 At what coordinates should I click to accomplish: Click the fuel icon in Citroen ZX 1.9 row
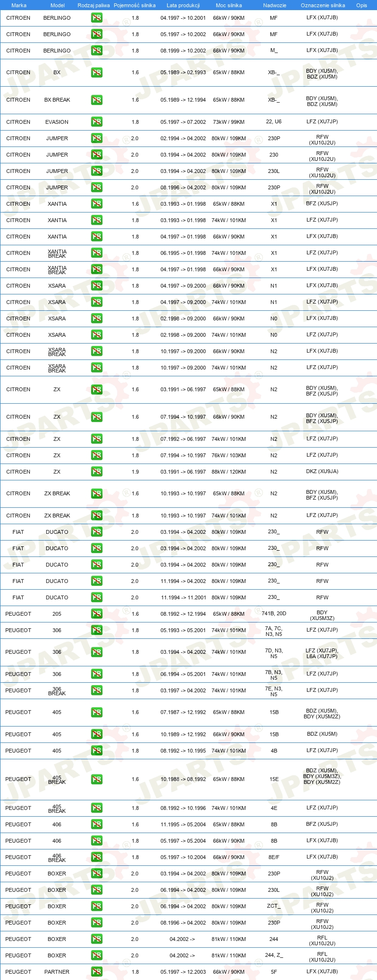pos(96,472)
